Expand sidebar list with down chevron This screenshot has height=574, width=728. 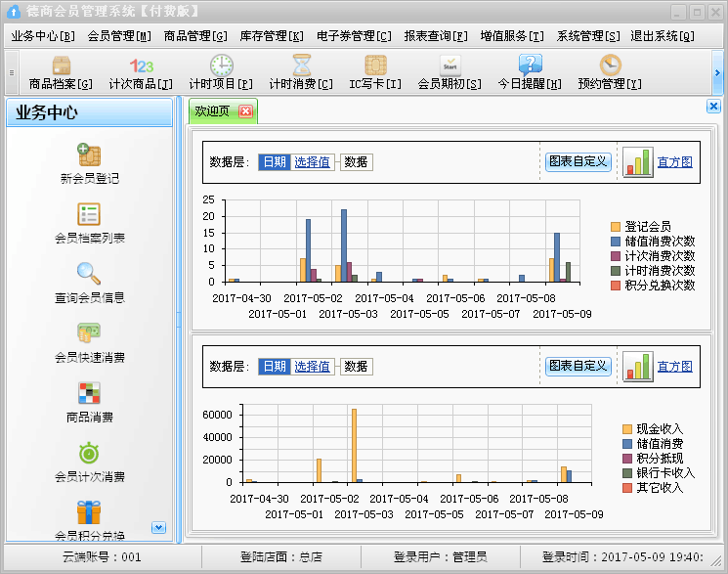158,527
